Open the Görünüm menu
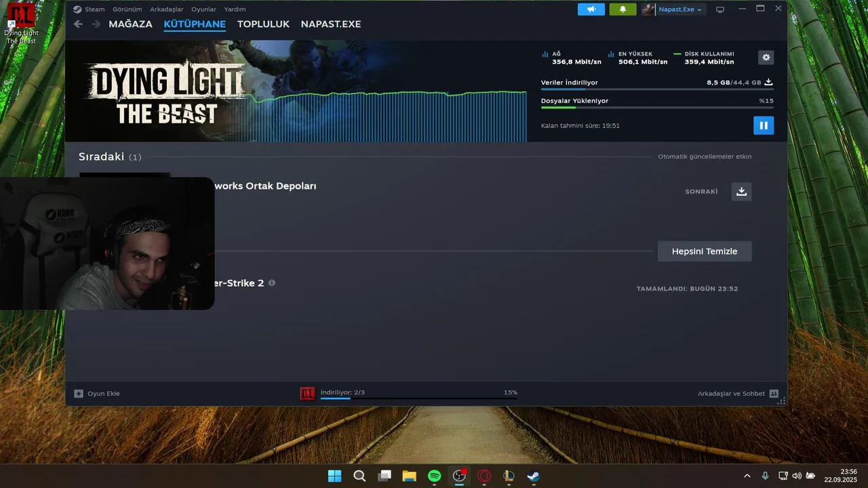Image resolution: width=868 pixels, height=488 pixels. pos(127,9)
